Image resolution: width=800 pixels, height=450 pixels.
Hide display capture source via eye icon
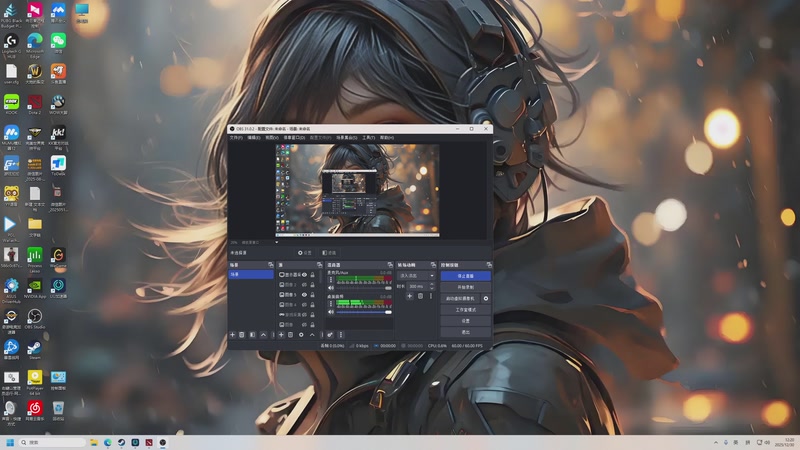pos(305,275)
